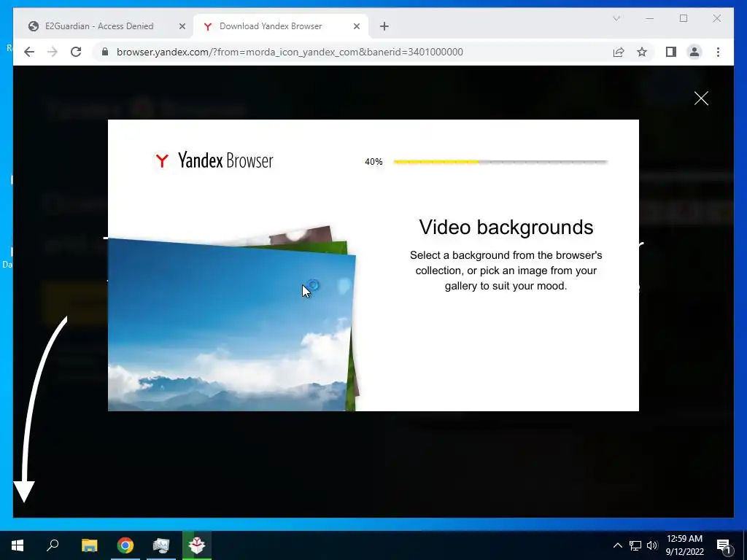
Task: Go forward with the forward arrow
Action: click(x=53, y=52)
